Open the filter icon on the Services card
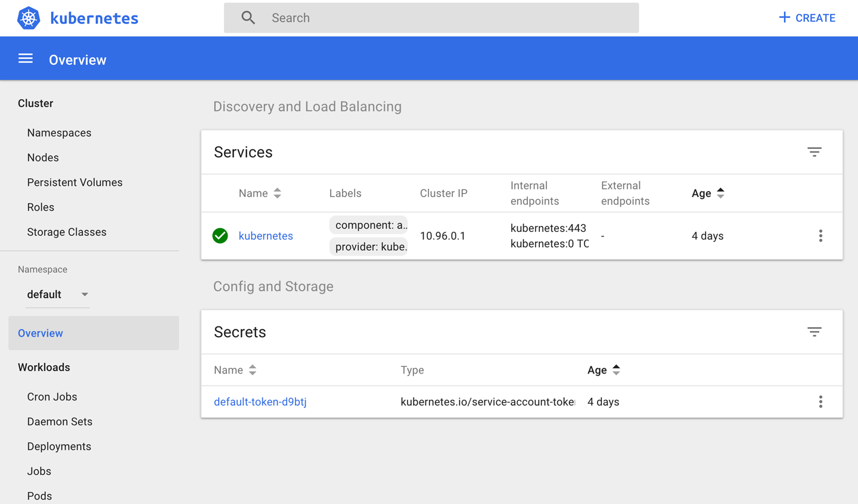The image size is (858, 504). pos(815,152)
